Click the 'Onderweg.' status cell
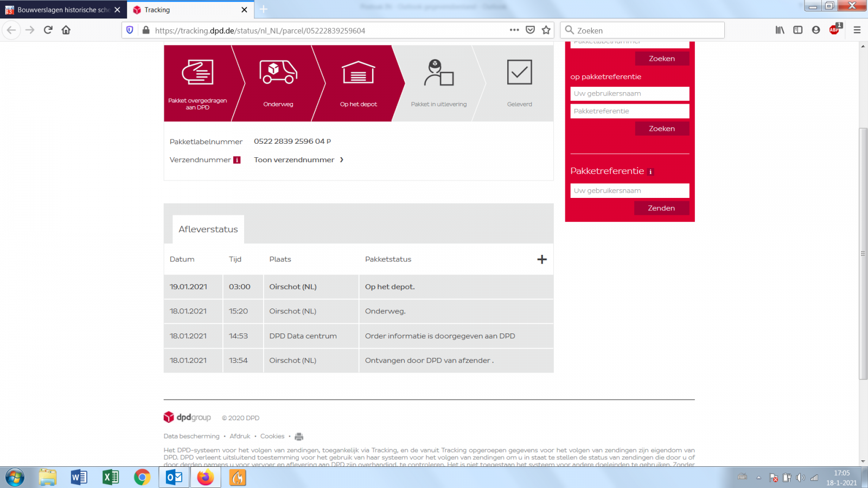This screenshot has width=868, height=488. coord(456,311)
